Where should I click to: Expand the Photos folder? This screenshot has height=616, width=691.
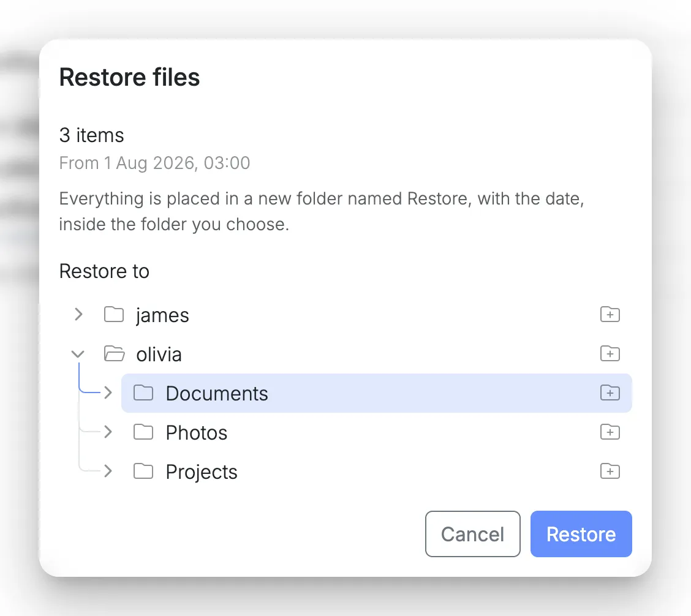click(x=108, y=432)
